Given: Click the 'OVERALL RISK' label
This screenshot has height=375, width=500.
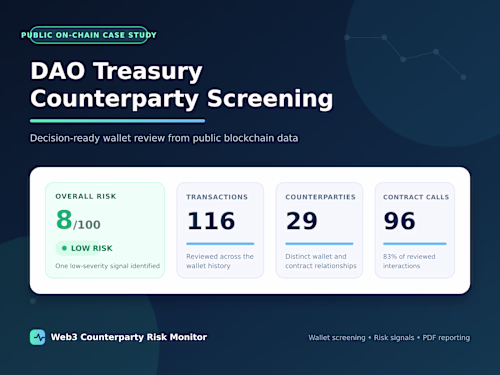Looking at the screenshot, I should (86, 196).
